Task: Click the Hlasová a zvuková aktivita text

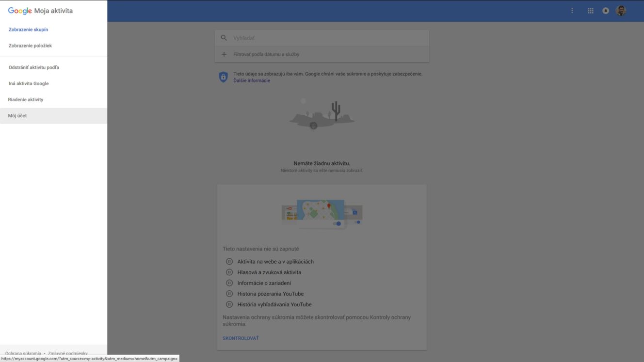Action: pos(269,272)
